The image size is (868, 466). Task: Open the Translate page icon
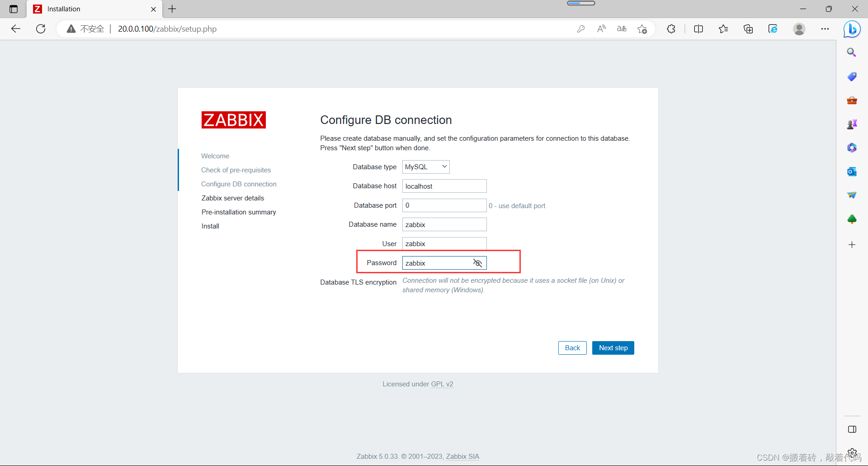(x=622, y=29)
